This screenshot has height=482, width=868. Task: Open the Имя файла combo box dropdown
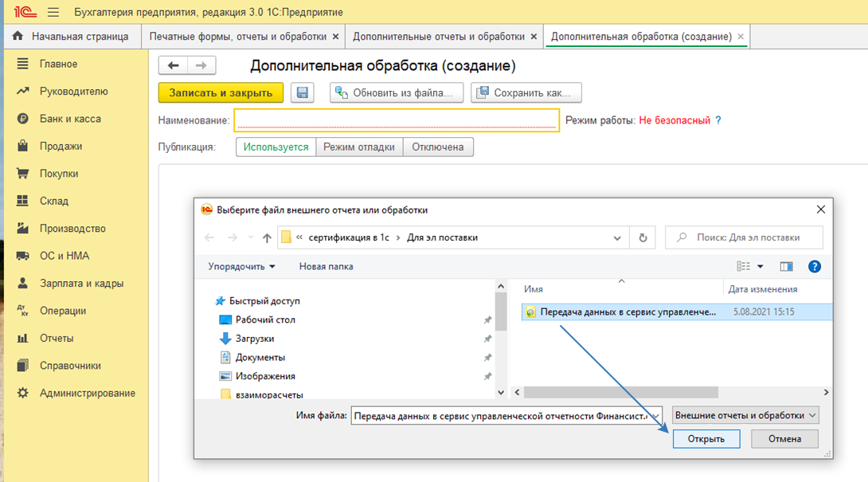655,416
